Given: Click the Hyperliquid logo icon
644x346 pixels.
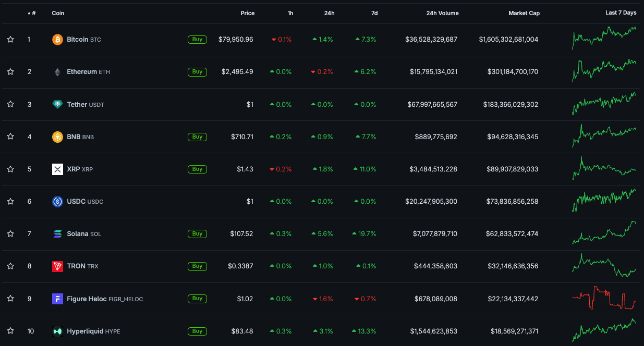Looking at the screenshot, I should click(x=57, y=331).
